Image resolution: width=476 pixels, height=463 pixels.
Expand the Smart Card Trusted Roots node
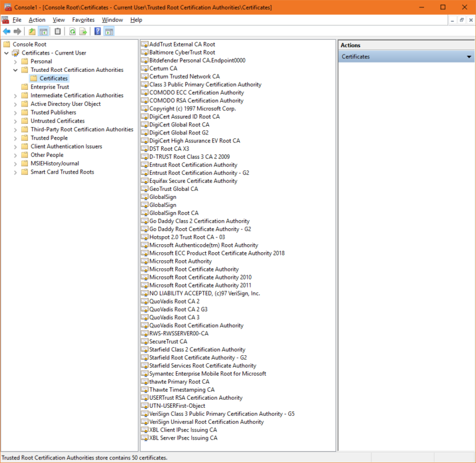pyautogui.click(x=15, y=172)
